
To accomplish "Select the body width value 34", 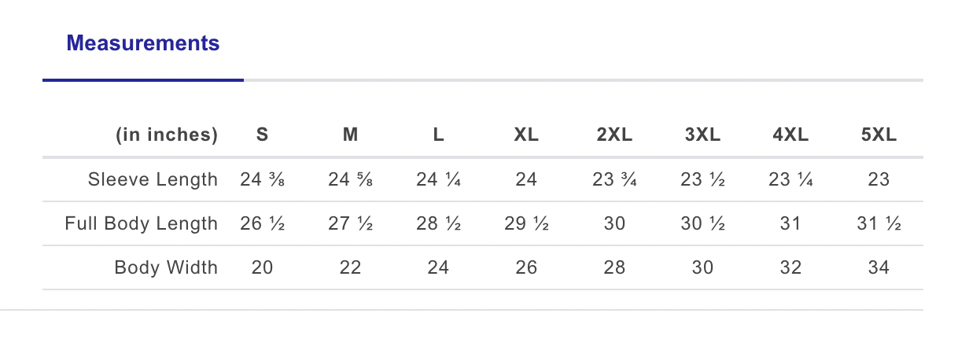I will [x=879, y=268].
